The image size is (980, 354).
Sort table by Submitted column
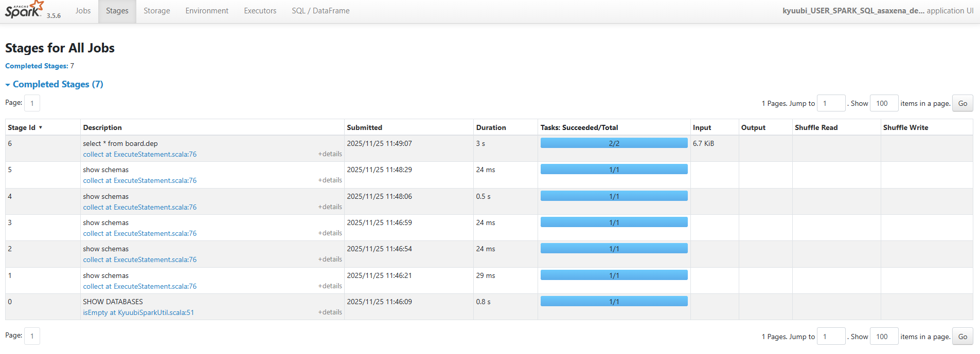coord(364,127)
